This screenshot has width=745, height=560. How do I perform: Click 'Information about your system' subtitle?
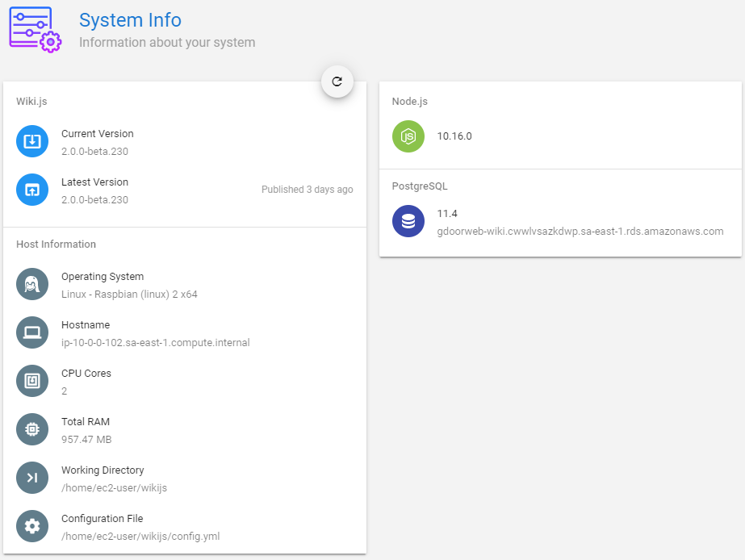pyautogui.click(x=167, y=42)
